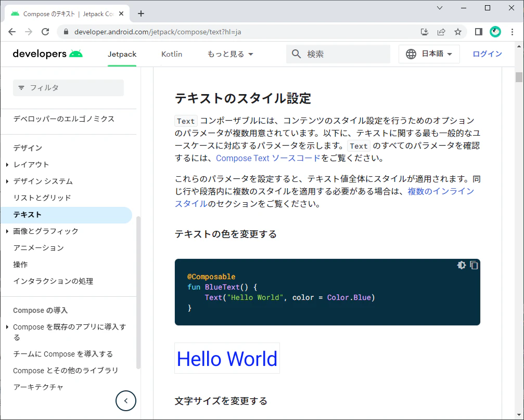Copy the BlueText code sample

[474, 265]
